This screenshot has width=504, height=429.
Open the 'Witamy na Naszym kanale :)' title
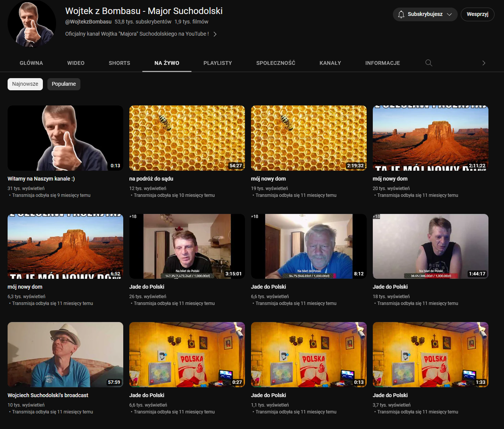point(41,179)
